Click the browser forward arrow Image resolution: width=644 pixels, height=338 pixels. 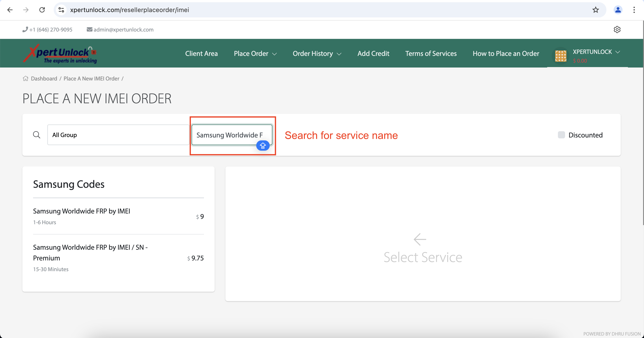click(26, 10)
